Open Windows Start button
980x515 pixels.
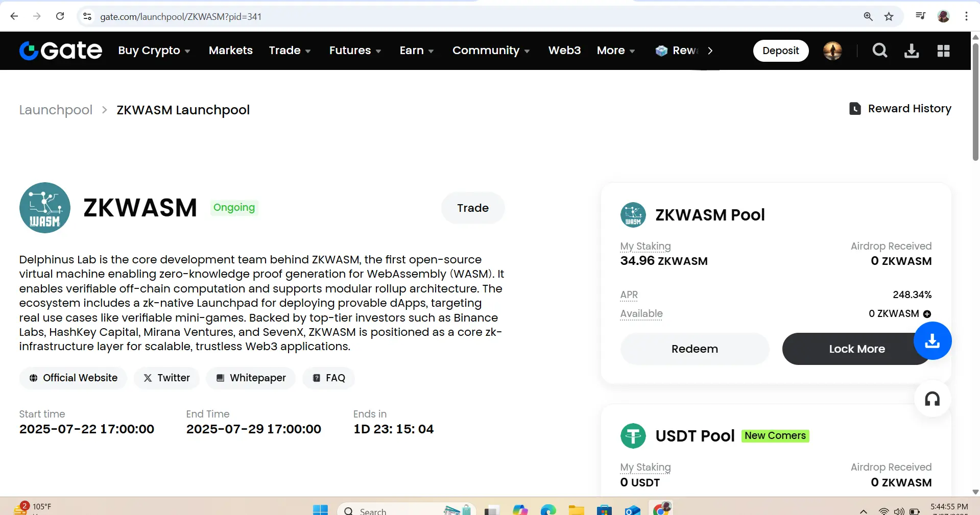(320, 510)
